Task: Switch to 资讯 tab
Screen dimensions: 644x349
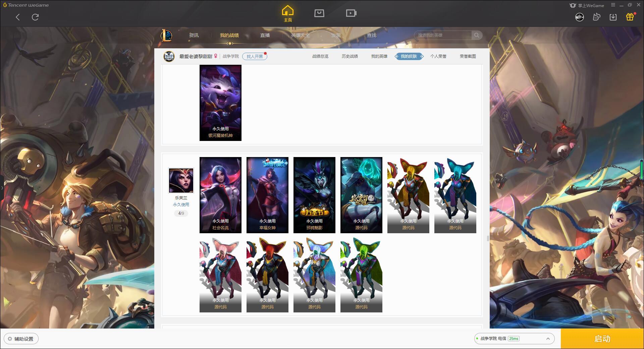Action: [x=194, y=35]
